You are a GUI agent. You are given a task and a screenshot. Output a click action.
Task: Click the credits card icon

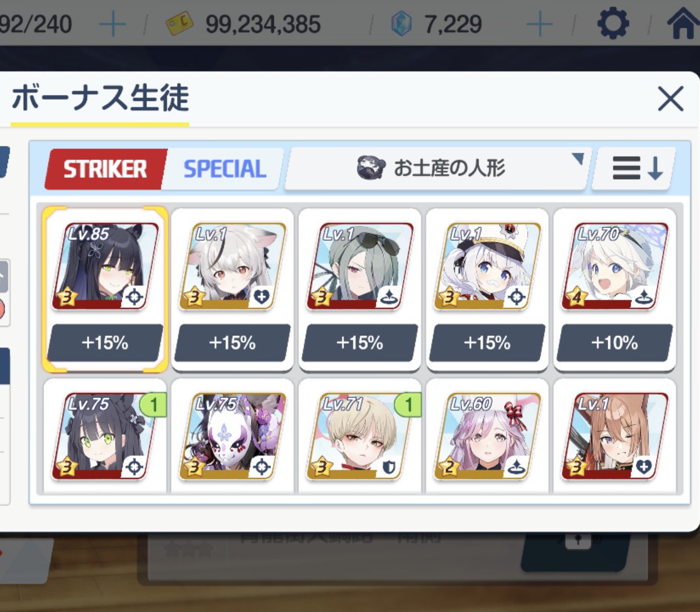coord(179,24)
